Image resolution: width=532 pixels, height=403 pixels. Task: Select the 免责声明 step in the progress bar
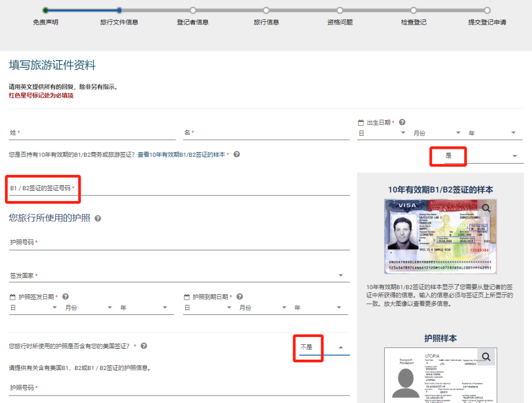coord(46,10)
